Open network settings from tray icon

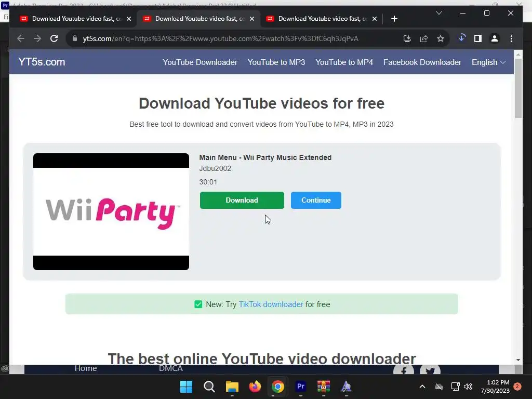(455, 387)
